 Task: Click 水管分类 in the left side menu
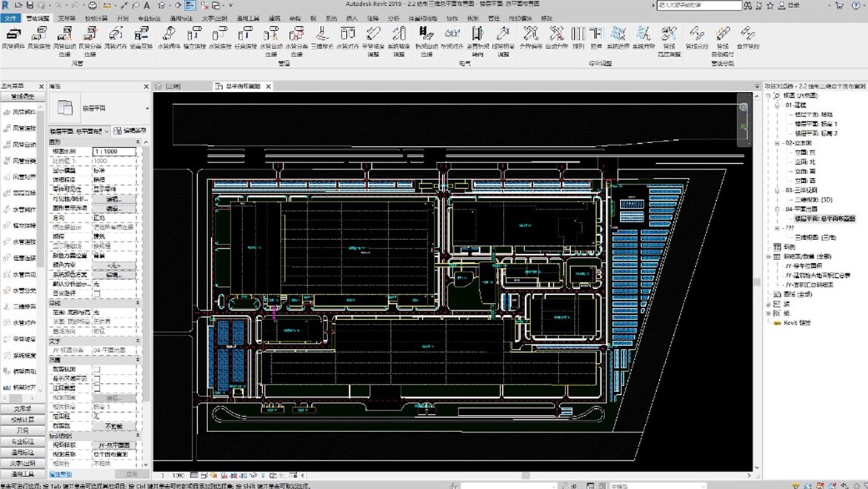(x=20, y=290)
